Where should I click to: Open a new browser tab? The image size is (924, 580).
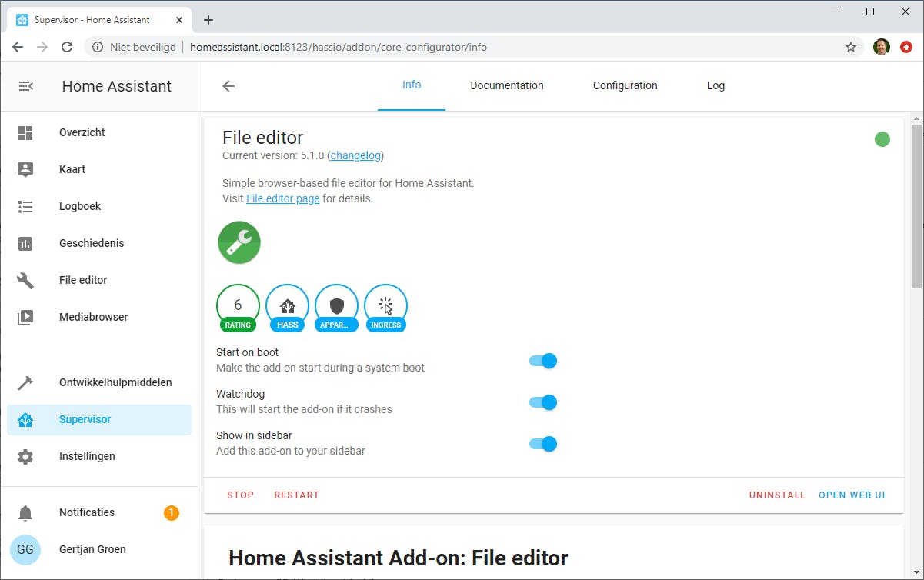pos(208,20)
